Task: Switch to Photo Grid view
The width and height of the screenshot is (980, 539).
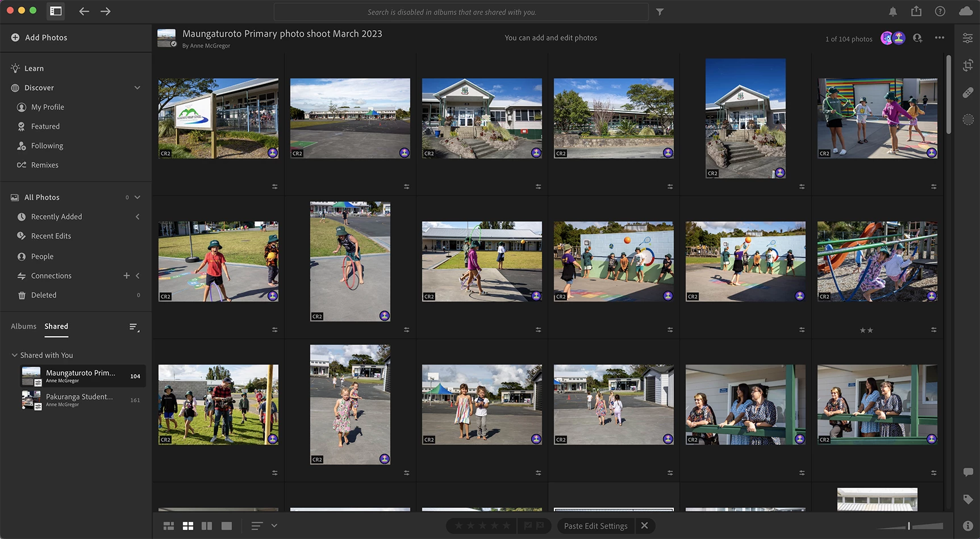Action: pos(169,526)
